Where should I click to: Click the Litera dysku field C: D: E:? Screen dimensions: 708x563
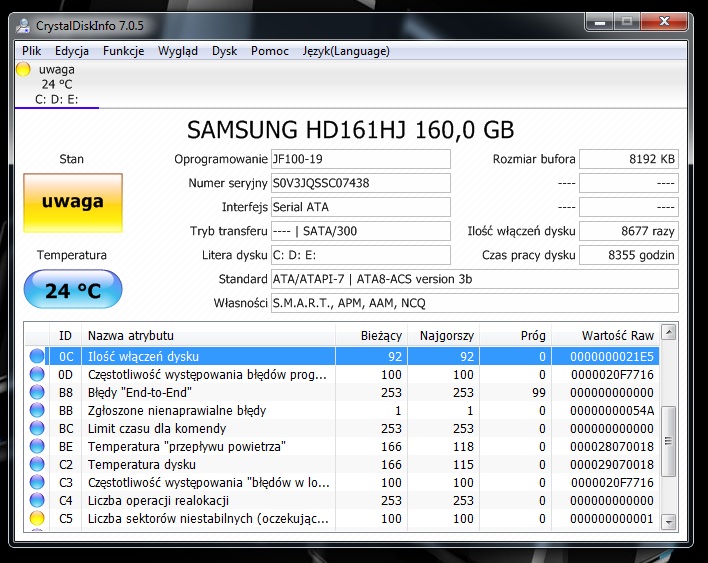(x=360, y=255)
